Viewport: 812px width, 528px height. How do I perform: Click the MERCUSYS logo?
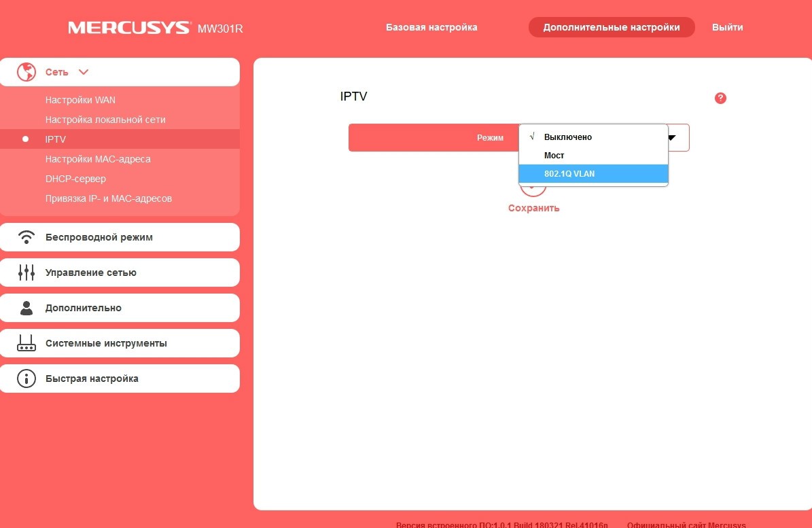[x=129, y=28]
